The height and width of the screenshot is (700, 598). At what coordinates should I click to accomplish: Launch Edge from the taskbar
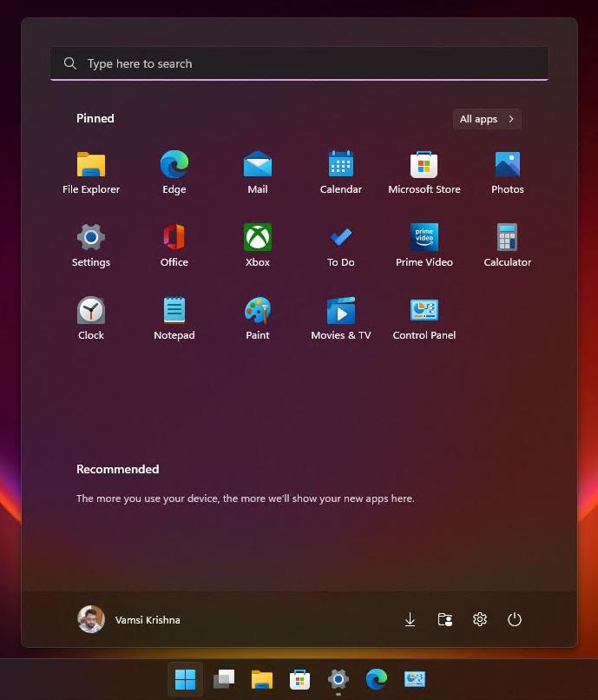pyautogui.click(x=377, y=679)
